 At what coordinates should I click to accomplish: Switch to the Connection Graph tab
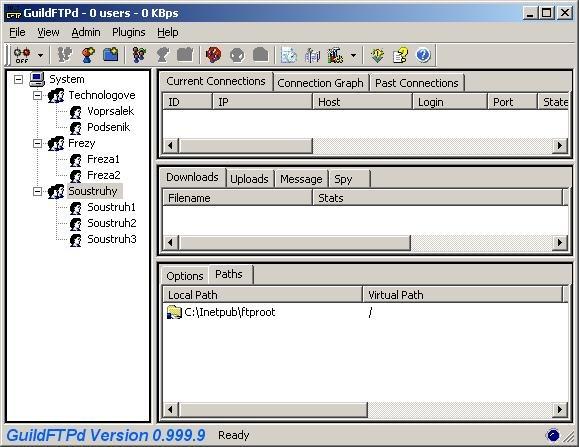(321, 83)
